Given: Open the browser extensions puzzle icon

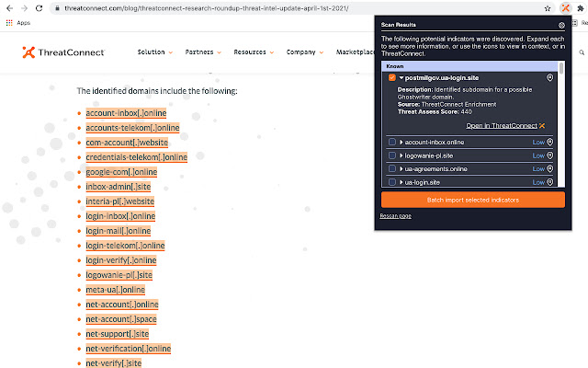Looking at the screenshot, I should pyautogui.click(x=581, y=8).
